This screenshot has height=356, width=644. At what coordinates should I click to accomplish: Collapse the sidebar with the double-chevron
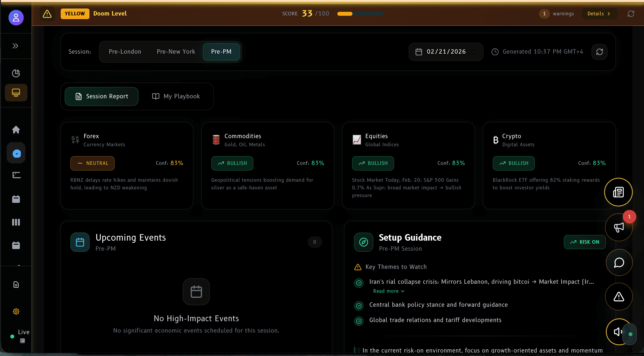point(16,46)
